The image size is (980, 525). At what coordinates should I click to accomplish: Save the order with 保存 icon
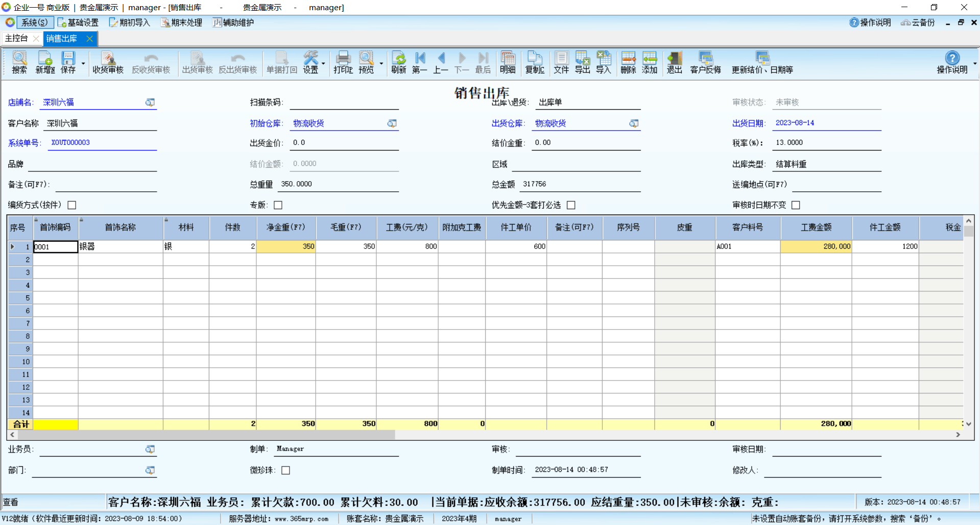tap(68, 62)
